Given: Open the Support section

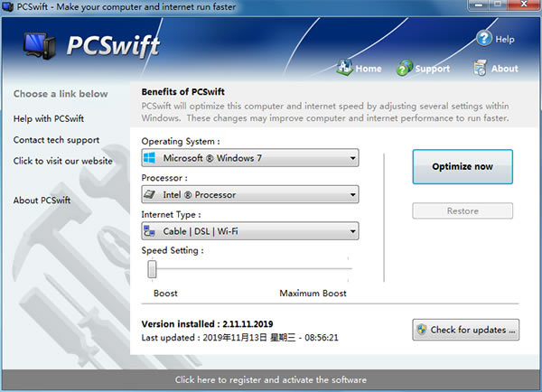Looking at the screenshot, I should click(433, 69).
